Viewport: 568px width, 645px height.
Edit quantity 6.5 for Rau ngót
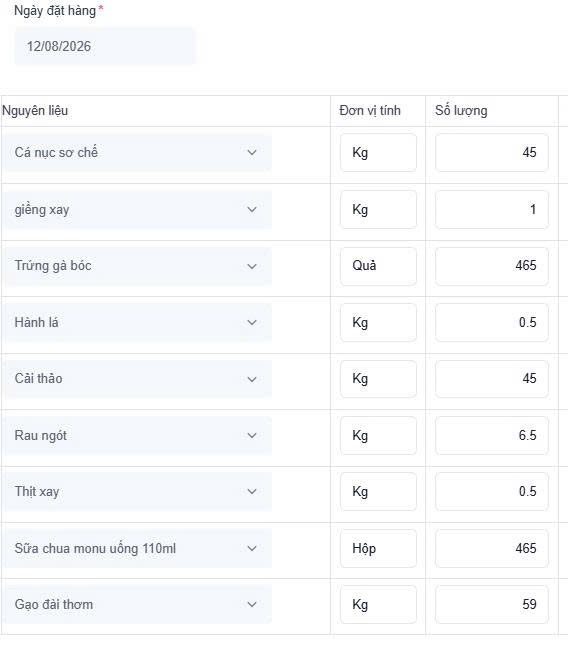(x=491, y=436)
